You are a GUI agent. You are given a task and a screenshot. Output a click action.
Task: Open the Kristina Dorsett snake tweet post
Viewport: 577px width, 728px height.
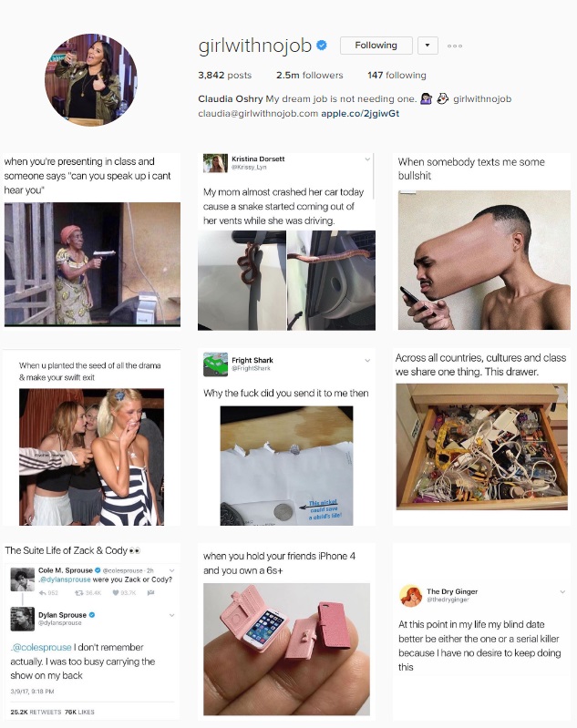[286, 241]
